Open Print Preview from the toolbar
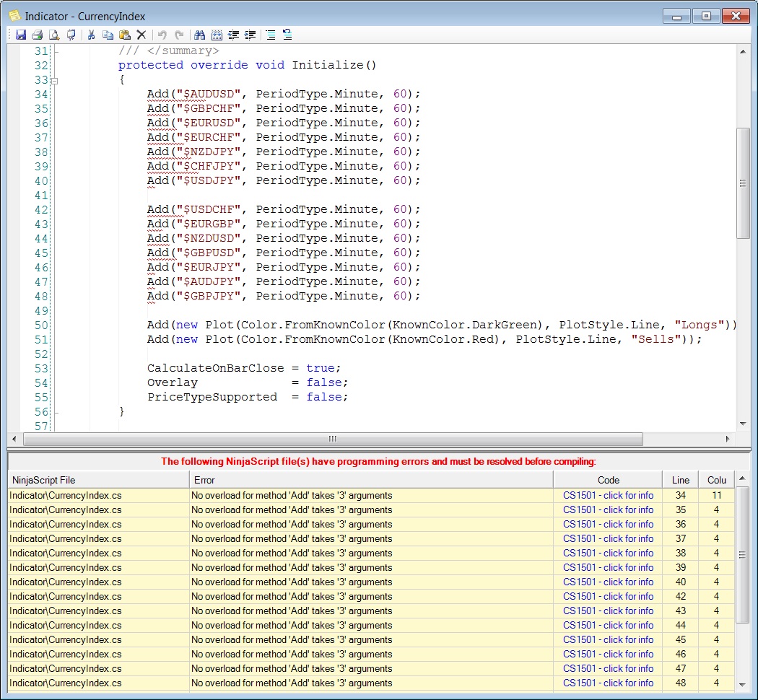The height and width of the screenshot is (700, 758). click(x=54, y=35)
